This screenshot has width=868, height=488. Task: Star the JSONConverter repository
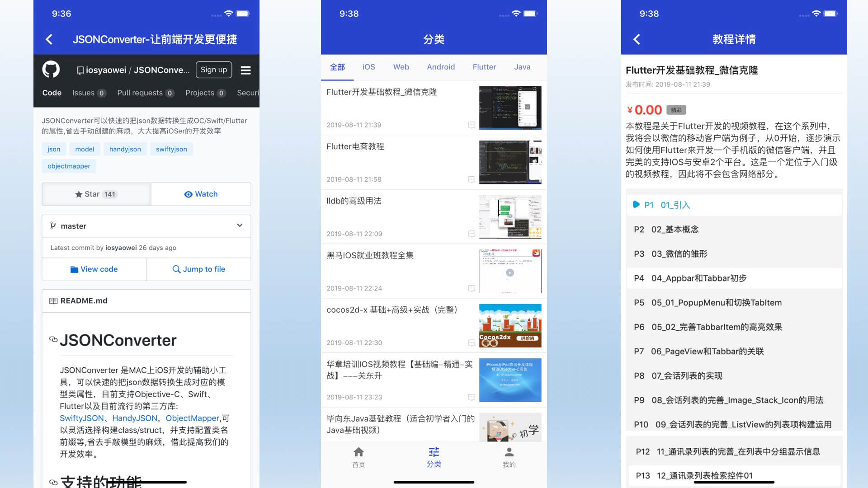pos(96,194)
